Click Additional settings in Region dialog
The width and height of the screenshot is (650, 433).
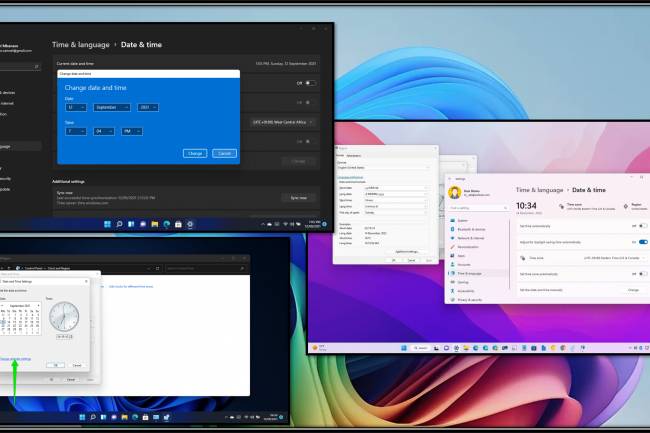407,252
